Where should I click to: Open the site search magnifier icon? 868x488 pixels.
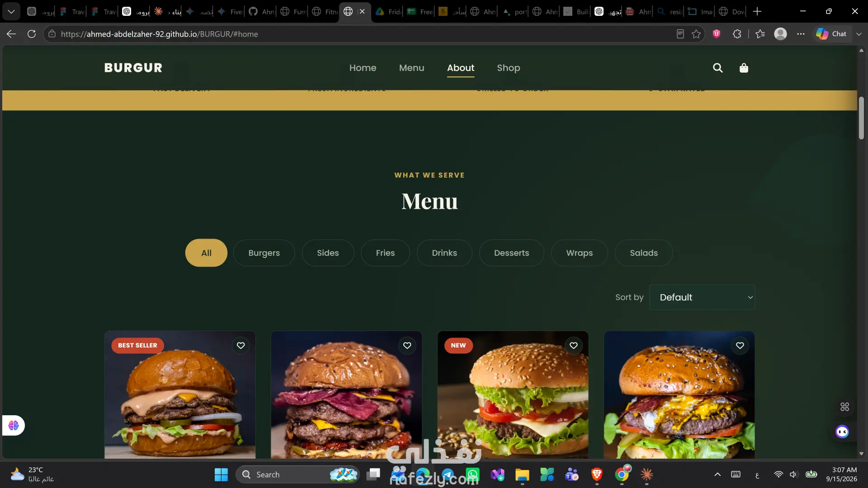(717, 68)
